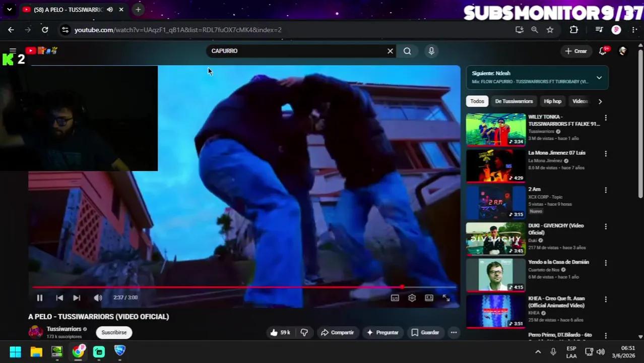
Task: Open site information icon in the address bar
Action: [x=65, y=30]
